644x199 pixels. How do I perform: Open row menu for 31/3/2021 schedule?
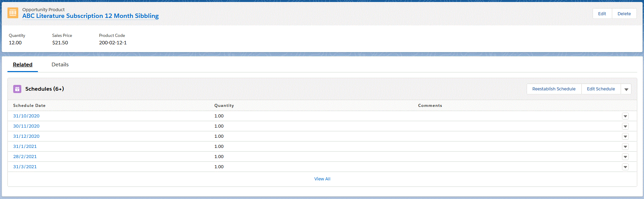click(625, 167)
